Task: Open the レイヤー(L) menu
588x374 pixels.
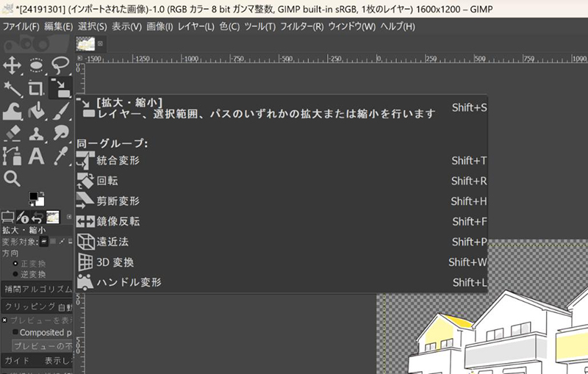Action: click(x=196, y=26)
